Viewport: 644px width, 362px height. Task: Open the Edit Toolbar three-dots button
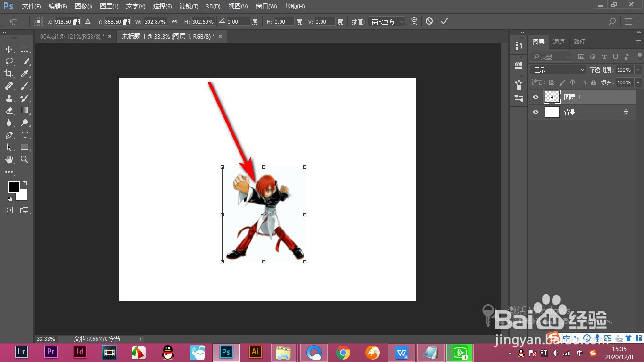[x=9, y=172]
